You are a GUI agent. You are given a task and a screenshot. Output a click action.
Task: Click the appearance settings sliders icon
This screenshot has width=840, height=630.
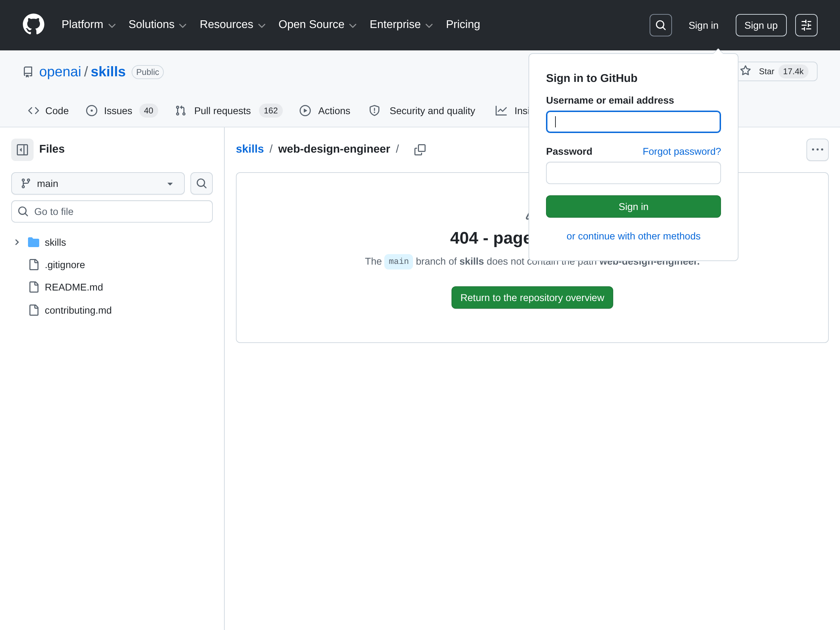point(806,25)
